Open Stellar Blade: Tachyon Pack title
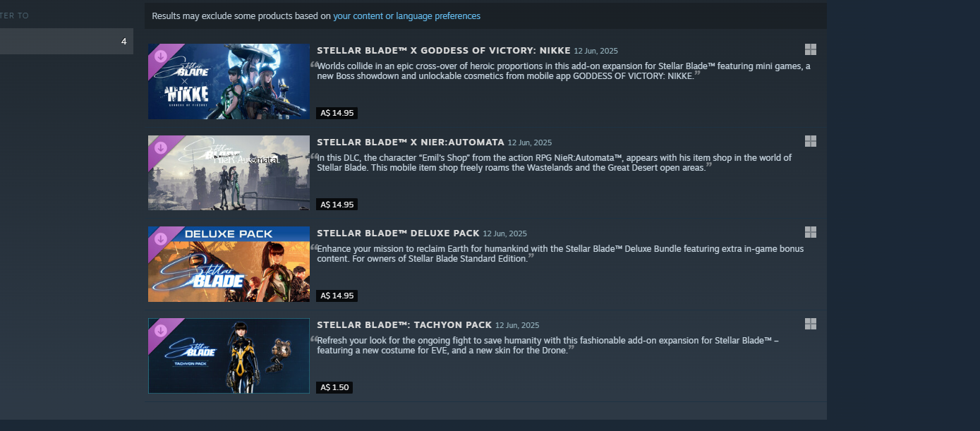Screen dimensions: 980x431 click(x=404, y=324)
